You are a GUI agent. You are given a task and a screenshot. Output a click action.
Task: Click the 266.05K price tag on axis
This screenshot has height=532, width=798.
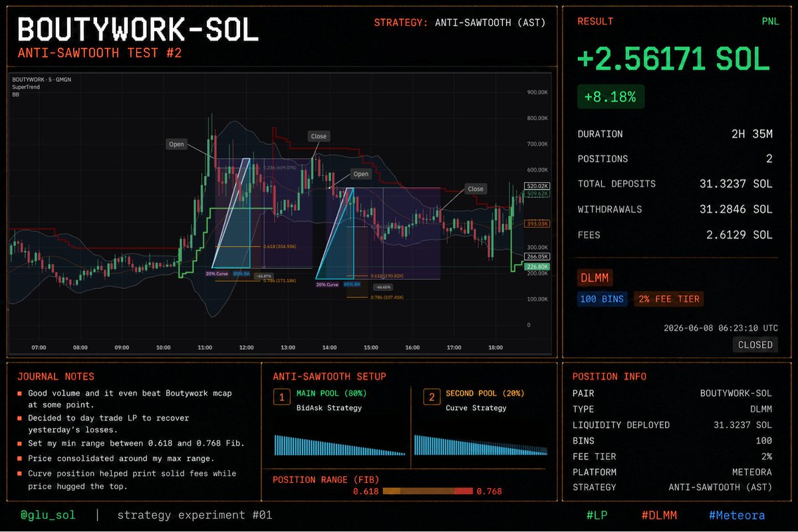click(537, 256)
